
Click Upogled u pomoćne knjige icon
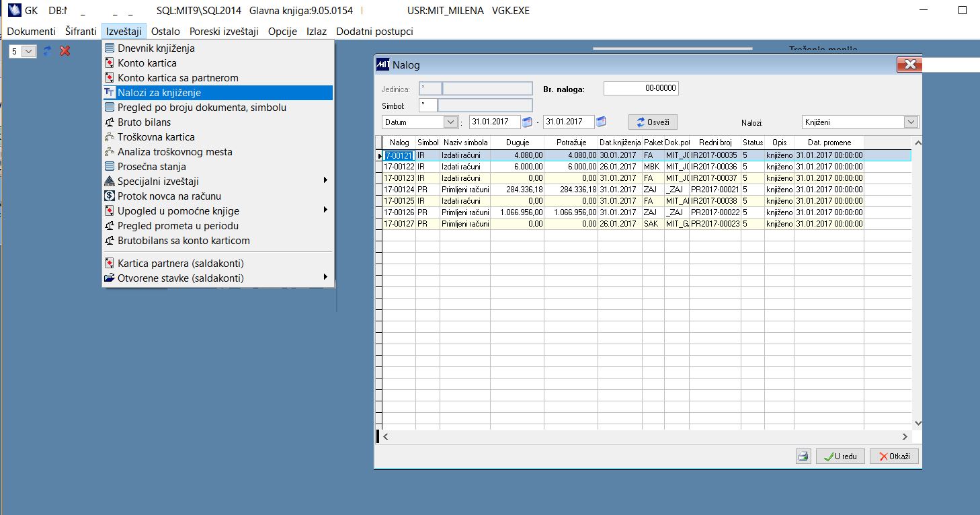pos(110,211)
